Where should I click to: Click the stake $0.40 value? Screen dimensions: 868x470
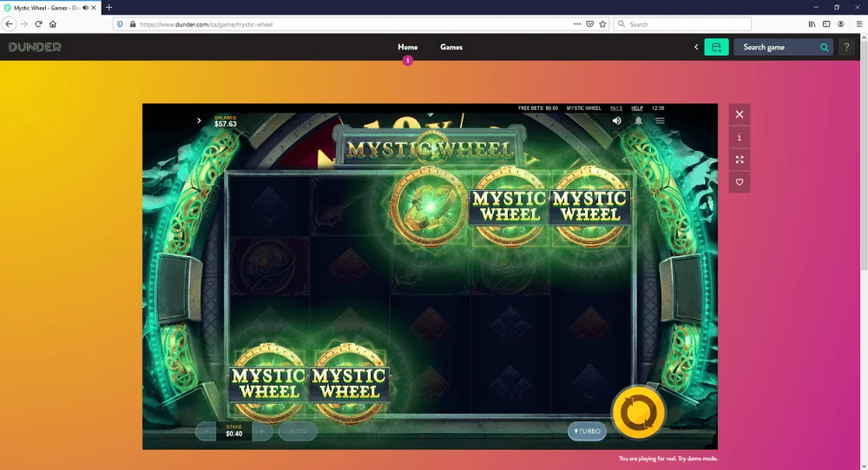coord(234,434)
